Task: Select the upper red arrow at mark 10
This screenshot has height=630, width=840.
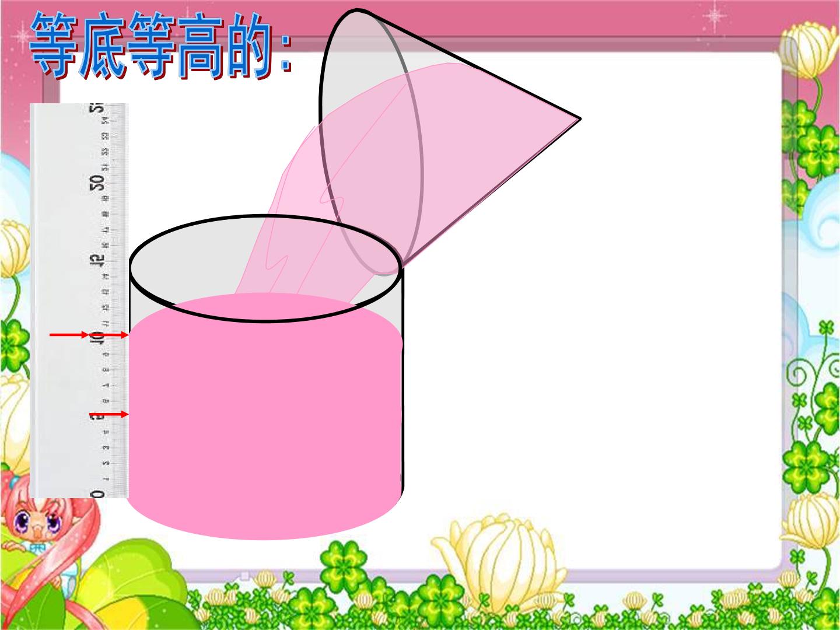Action: pos(89,335)
